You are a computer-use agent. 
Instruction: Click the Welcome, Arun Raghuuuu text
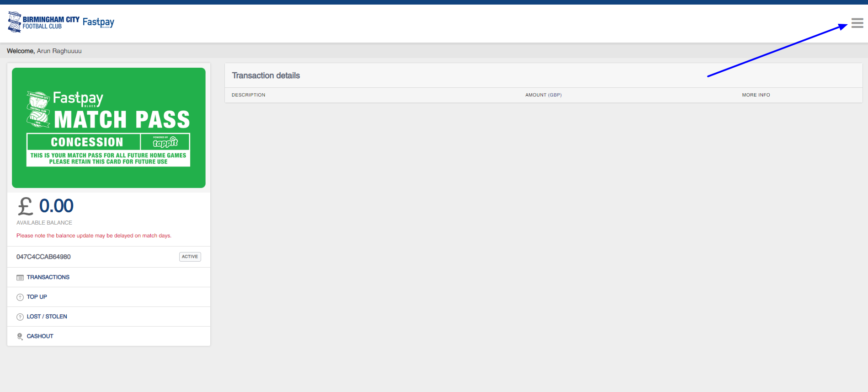(x=44, y=51)
